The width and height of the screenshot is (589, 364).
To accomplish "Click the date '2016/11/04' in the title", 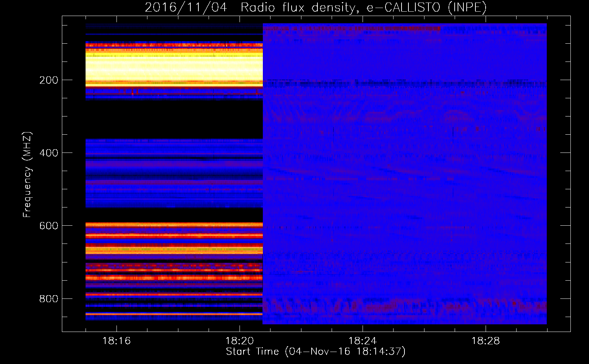I will (186, 8).
